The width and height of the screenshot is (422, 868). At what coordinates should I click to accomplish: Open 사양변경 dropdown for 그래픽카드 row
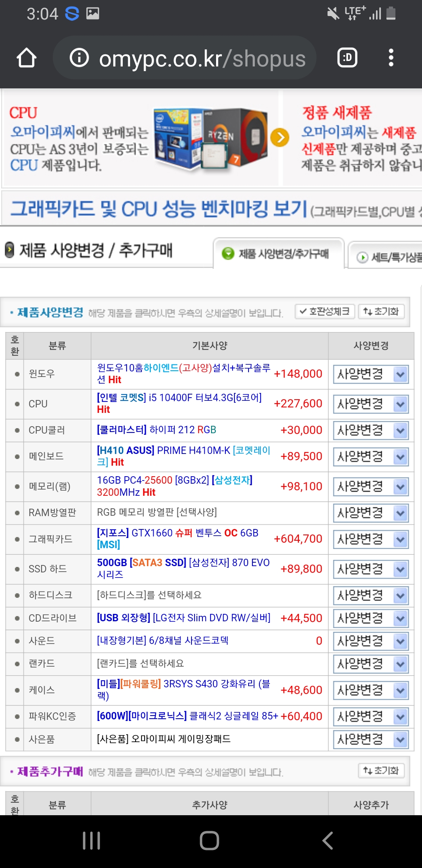coord(371,540)
